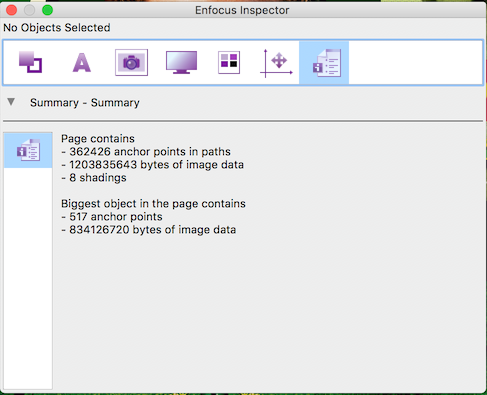The width and height of the screenshot is (487, 395).
Task: Click the selected Summary category icon
Action: click(x=324, y=63)
